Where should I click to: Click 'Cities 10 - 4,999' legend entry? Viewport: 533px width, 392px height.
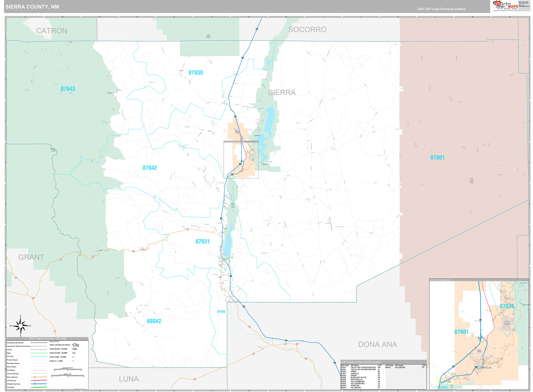tap(56, 361)
